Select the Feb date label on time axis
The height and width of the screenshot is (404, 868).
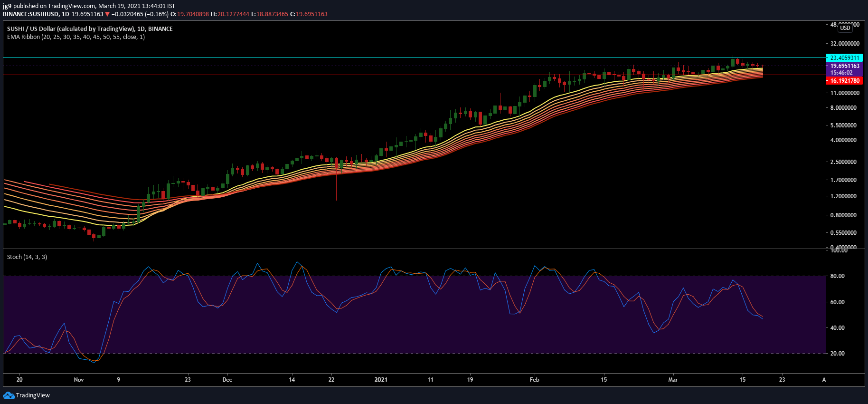(x=535, y=380)
